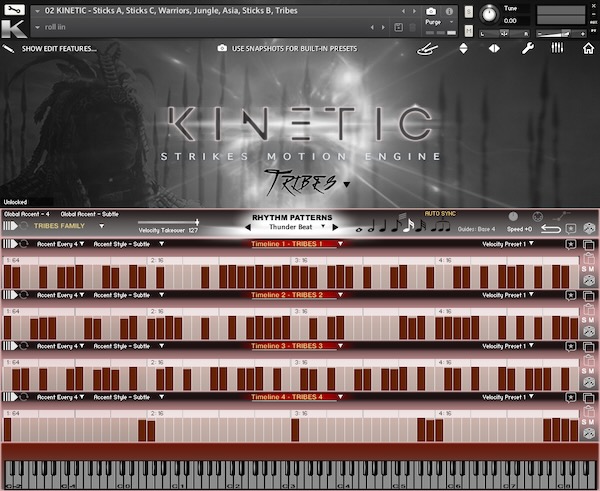Click the home icon in the toolbar
Image resolution: width=600 pixels, height=491 pixels.
pos(588,48)
